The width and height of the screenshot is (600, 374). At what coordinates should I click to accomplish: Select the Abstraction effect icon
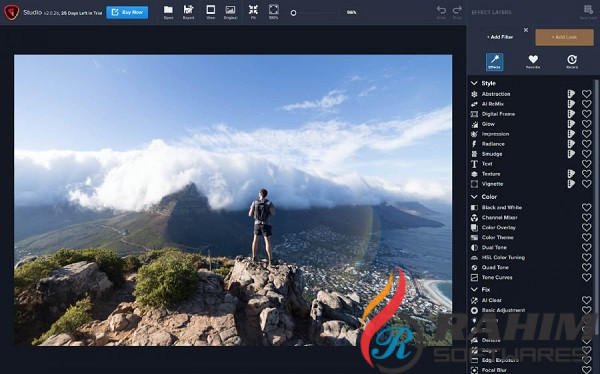[x=474, y=94]
